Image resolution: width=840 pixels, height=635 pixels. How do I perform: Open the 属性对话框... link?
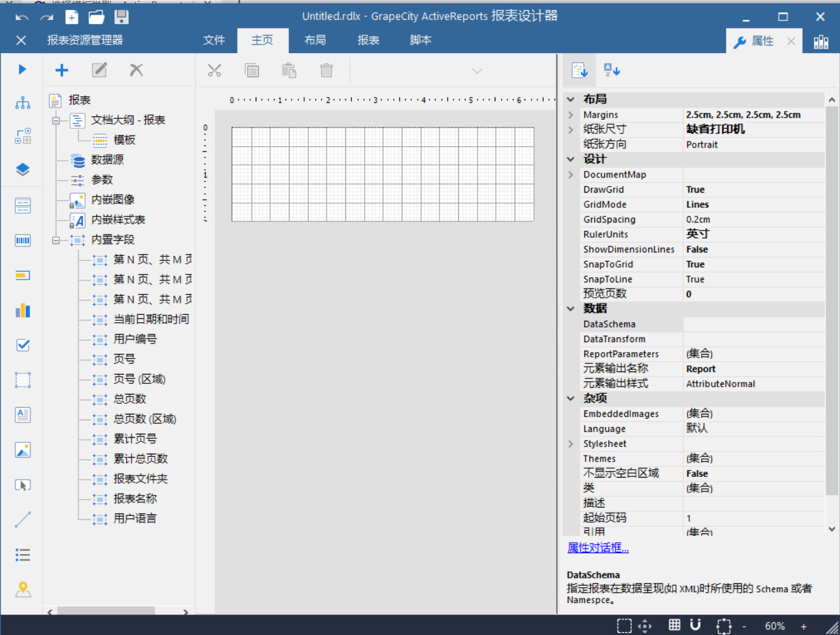[598, 547]
